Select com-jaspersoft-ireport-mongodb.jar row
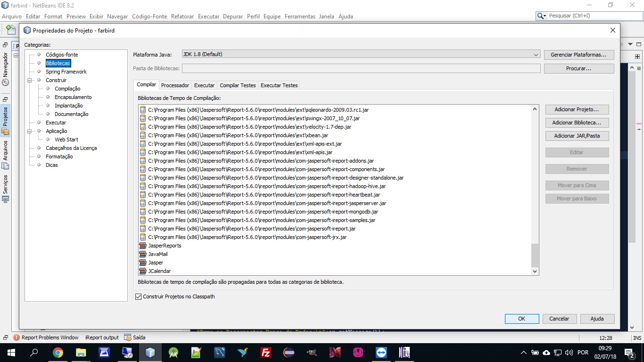 coord(335,212)
